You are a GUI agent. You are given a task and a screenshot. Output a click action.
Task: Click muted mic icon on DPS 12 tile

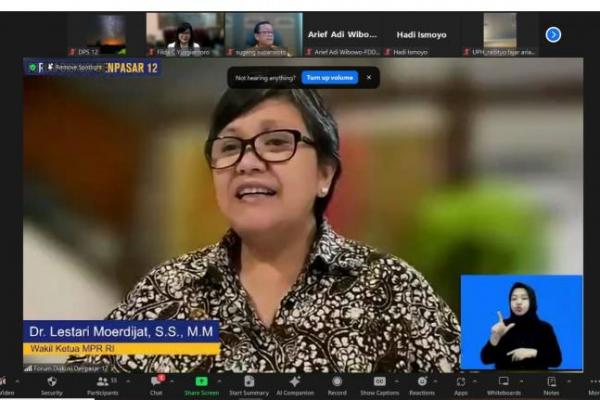pyautogui.click(x=72, y=52)
